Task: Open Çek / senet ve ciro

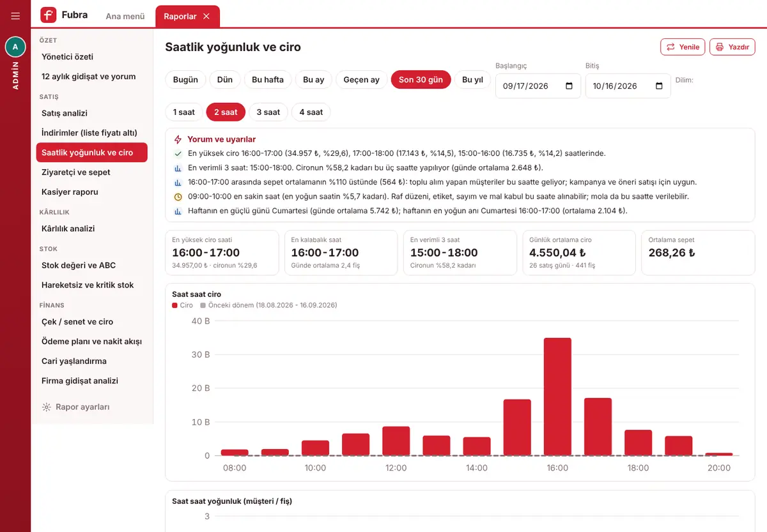Action: [x=91, y=322]
